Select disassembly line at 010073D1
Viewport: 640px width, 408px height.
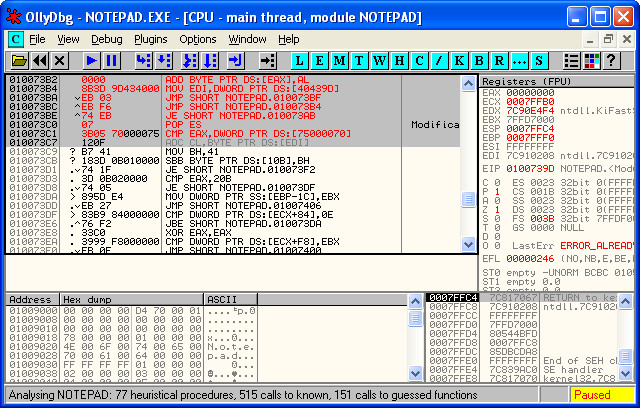click(x=233, y=170)
